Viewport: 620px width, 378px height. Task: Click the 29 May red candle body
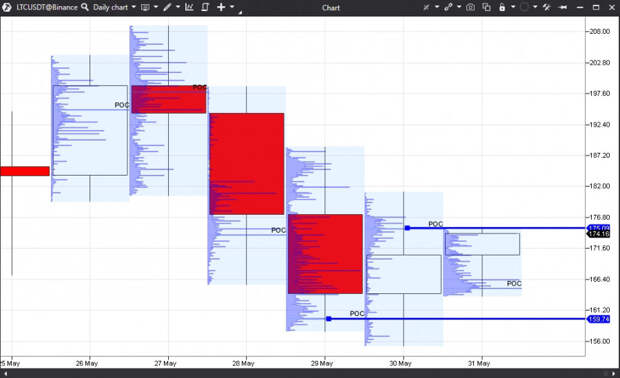325,254
